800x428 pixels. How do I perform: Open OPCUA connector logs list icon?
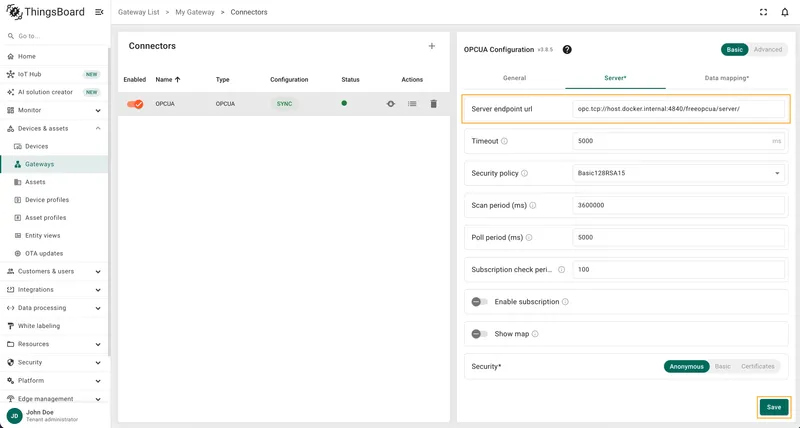412,104
